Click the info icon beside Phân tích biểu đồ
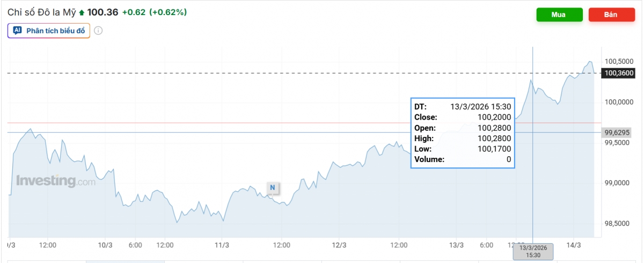 [x=98, y=31]
